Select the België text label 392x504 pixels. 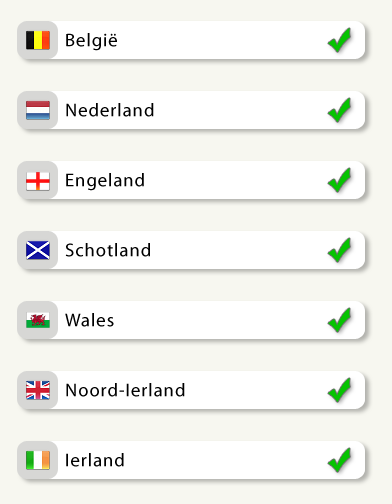pyautogui.click(x=91, y=41)
